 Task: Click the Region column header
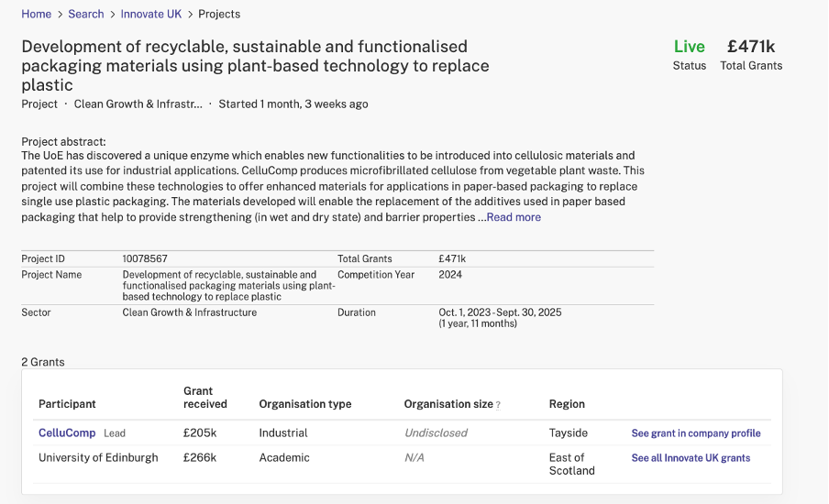point(567,404)
